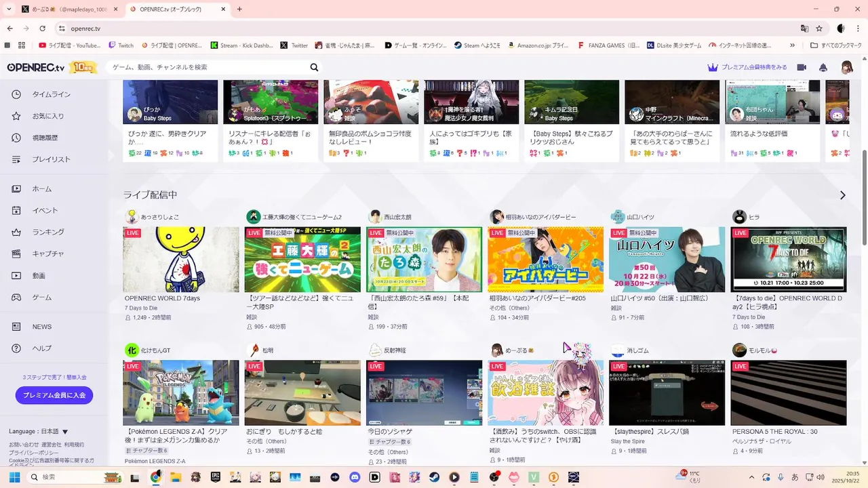Screen dimensions: 868x488
Task: Click チャプター数 6 under 今日のゾシャゲ
Action: click(x=389, y=442)
